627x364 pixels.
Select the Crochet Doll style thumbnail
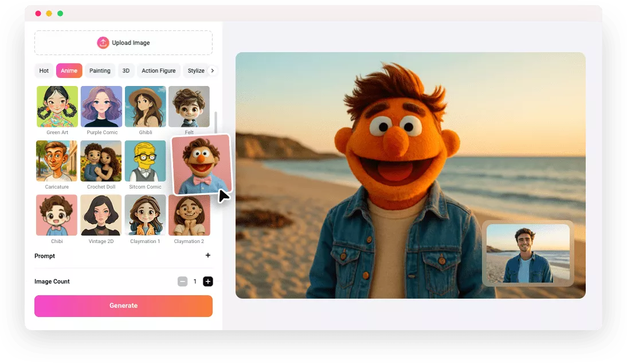[x=101, y=161]
